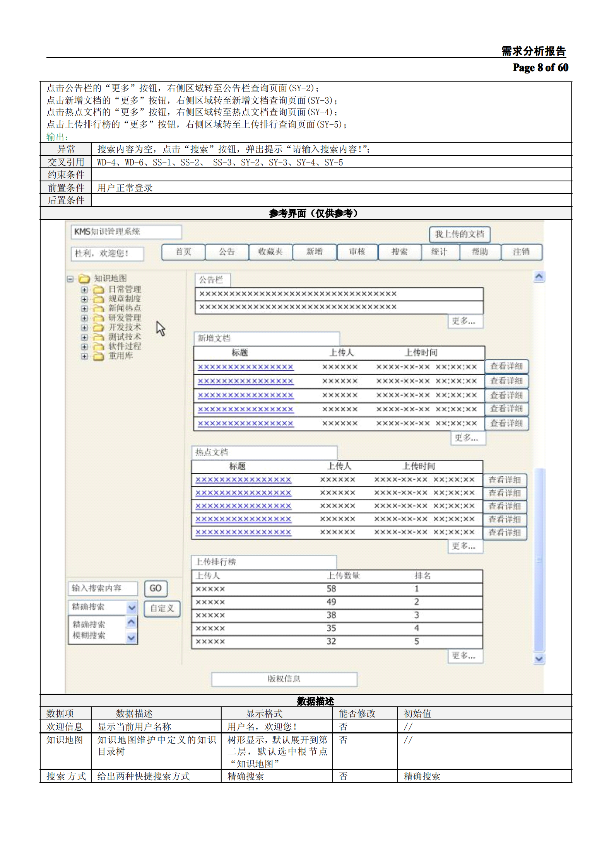Screen dimensions: 614x868
Task: Open third document title link in 新增文档
Action: click(246, 395)
